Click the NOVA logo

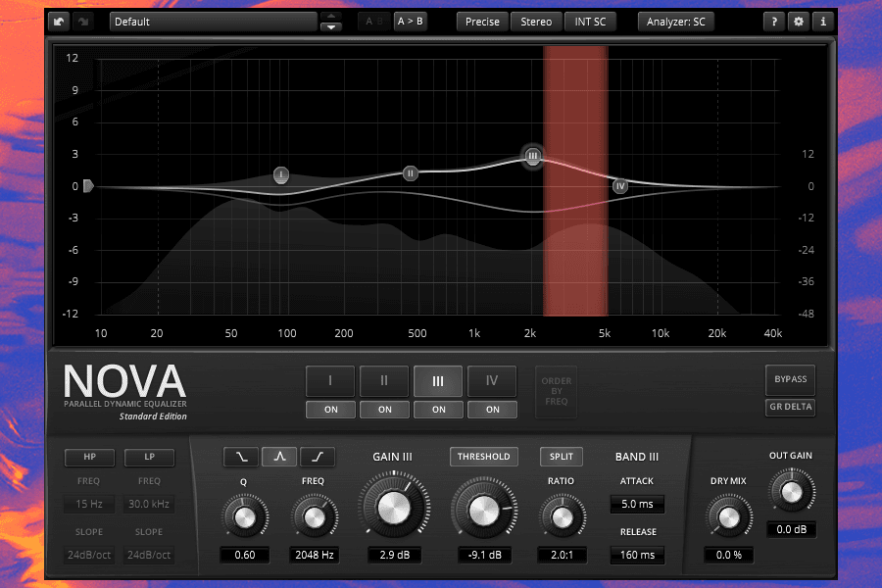point(124,382)
